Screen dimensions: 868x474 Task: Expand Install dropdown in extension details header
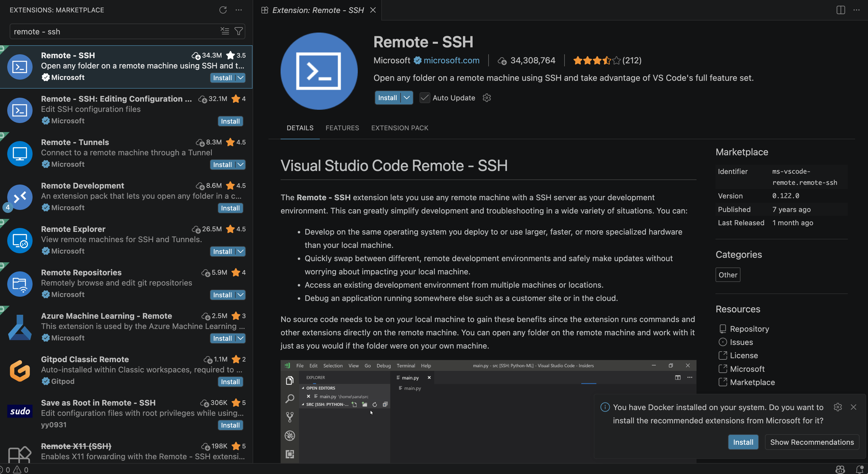tap(407, 98)
